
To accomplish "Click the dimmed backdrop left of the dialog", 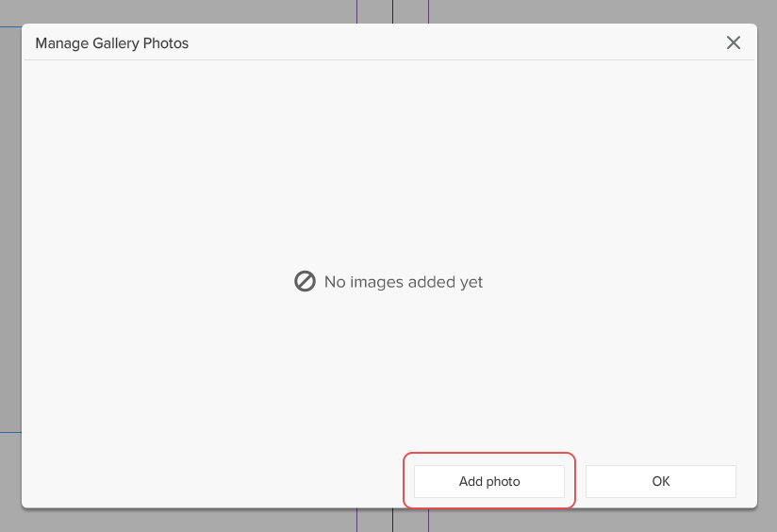I will (x=9, y=236).
